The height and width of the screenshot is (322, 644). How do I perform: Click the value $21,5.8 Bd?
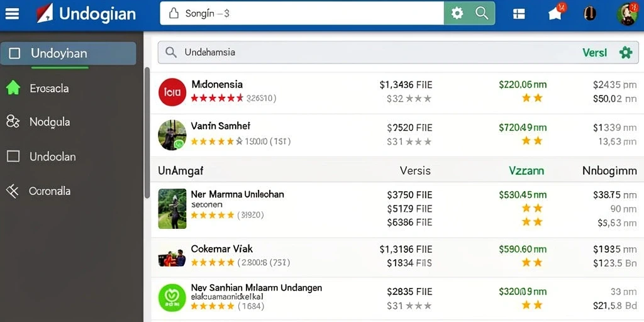point(615,306)
